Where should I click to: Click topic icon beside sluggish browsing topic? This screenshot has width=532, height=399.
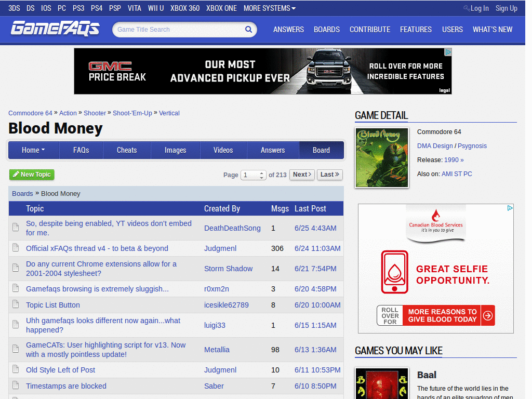16,288
